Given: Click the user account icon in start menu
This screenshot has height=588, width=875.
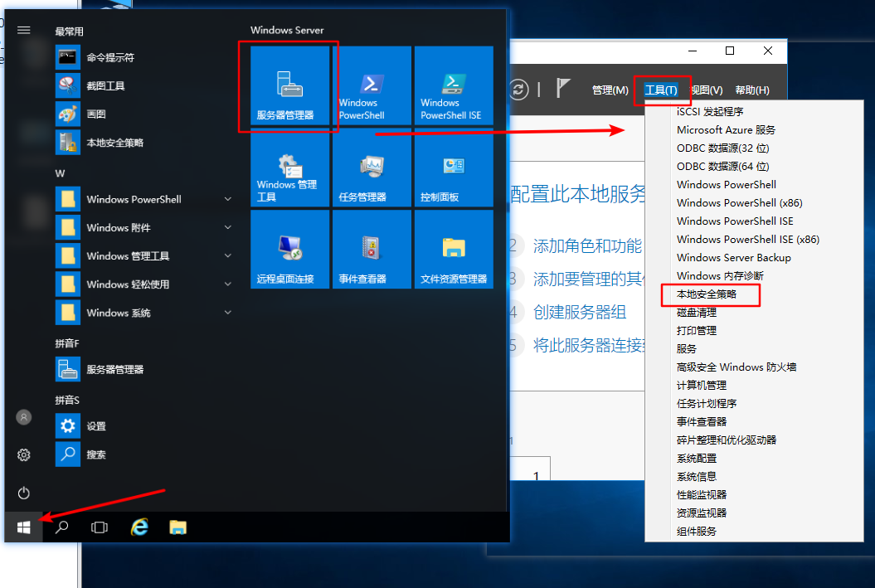Looking at the screenshot, I should [x=23, y=417].
